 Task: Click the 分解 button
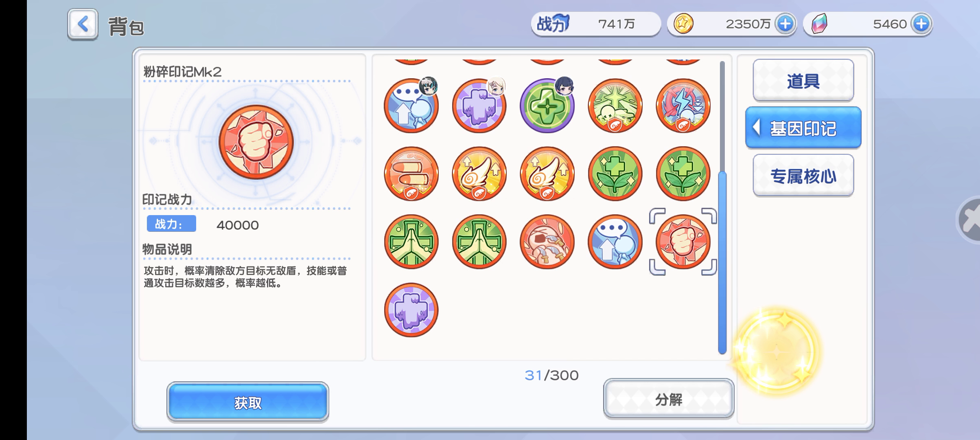point(668,399)
